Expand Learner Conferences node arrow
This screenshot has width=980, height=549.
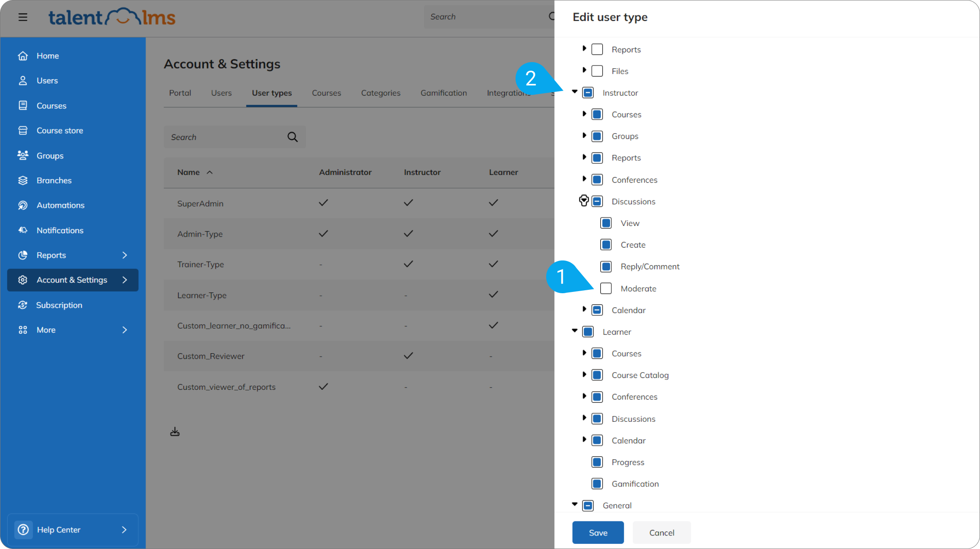pos(584,396)
